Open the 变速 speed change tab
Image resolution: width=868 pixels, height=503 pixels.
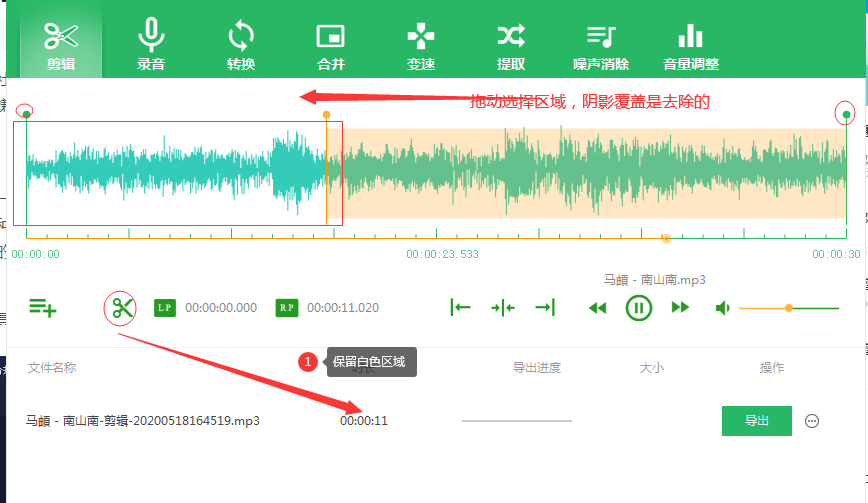pos(421,45)
